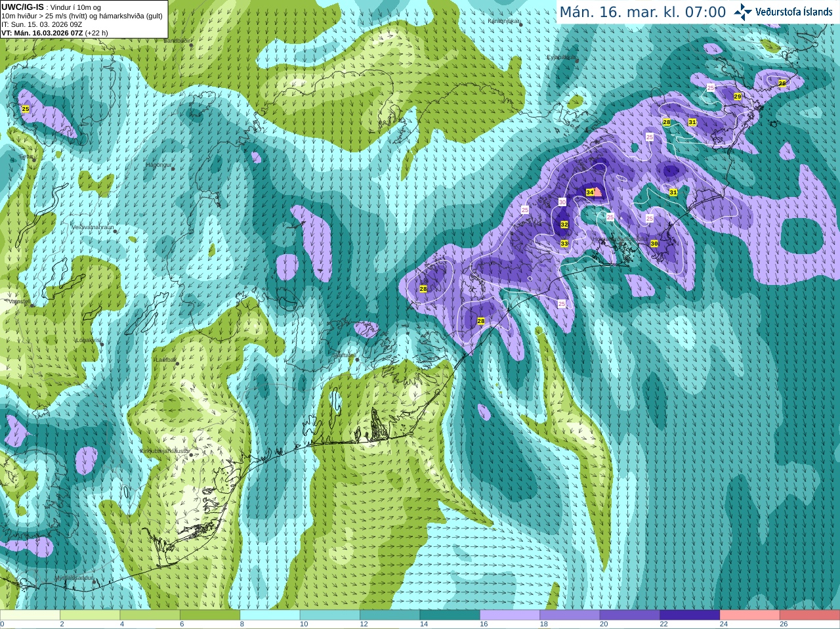
Task: Click the Mýrdalssandur station label
Action: click(74, 578)
